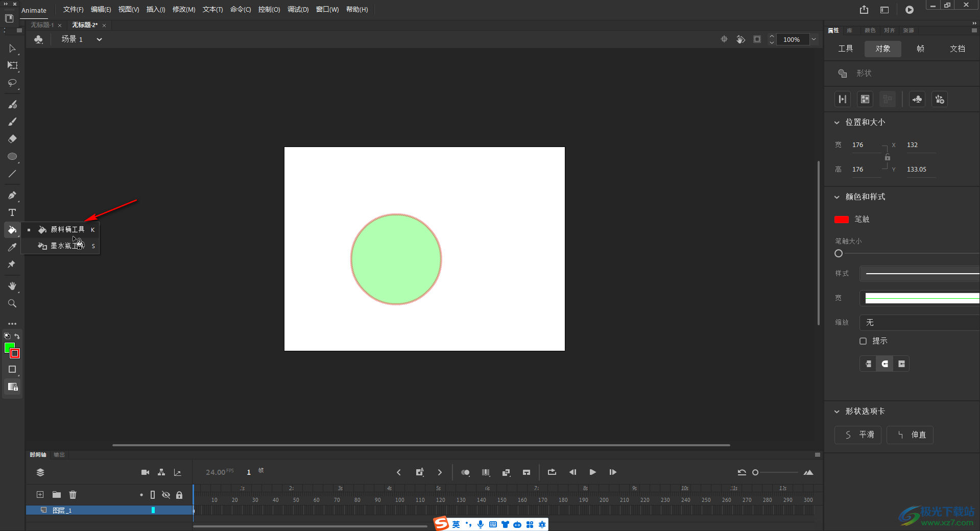Image resolution: width=980 pixels, height=531 pixels.
Task: Toggle loop playback in timeline
Action: (552, 472)
